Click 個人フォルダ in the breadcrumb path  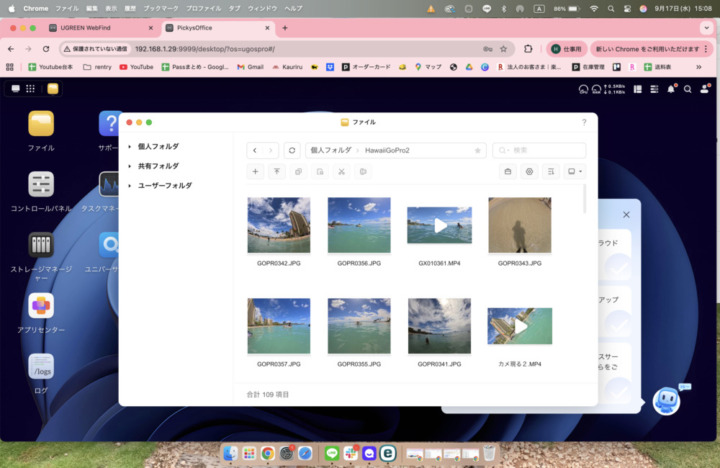(330, 150)
